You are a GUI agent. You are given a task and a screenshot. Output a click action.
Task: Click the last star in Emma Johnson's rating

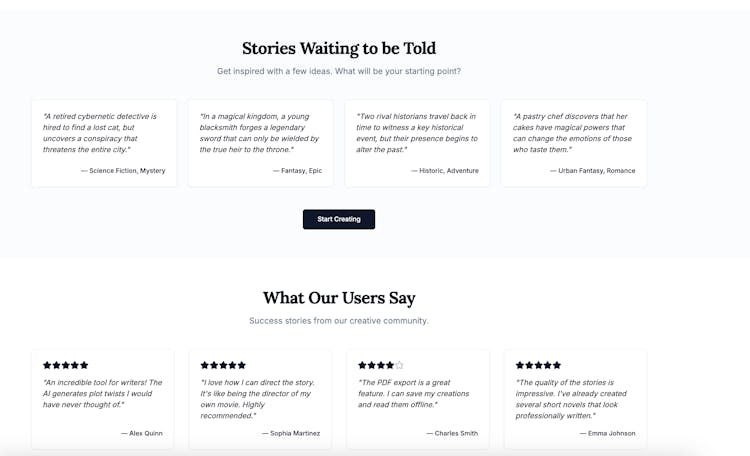tap(557, 365)
